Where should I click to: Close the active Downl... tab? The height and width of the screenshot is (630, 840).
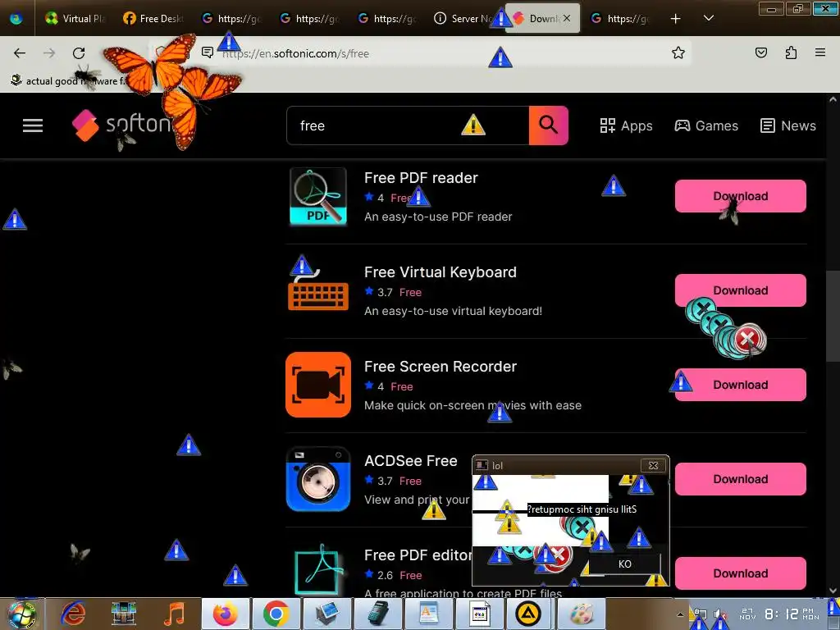pyautogui.click(x=567, y=18)
